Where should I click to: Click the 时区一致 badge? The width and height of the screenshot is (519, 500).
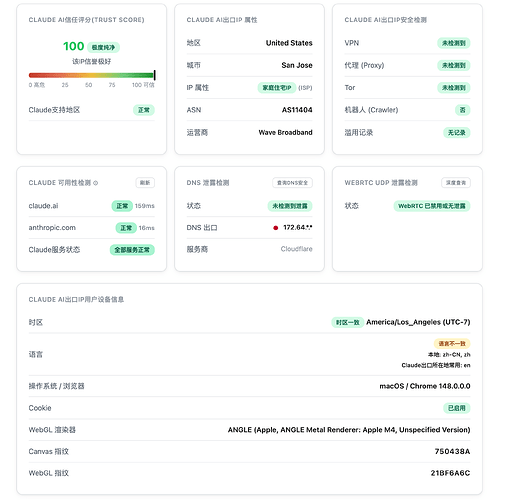[347, 323]
